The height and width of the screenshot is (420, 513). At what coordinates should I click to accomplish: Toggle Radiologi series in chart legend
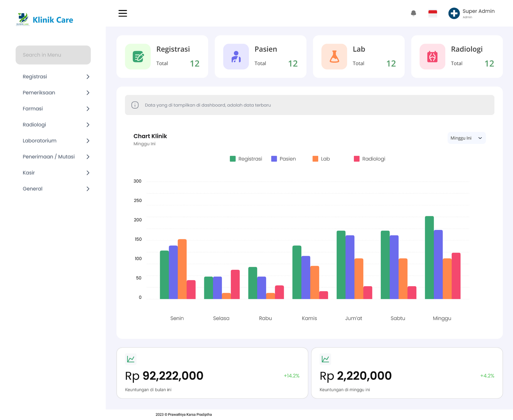[369, 159]
